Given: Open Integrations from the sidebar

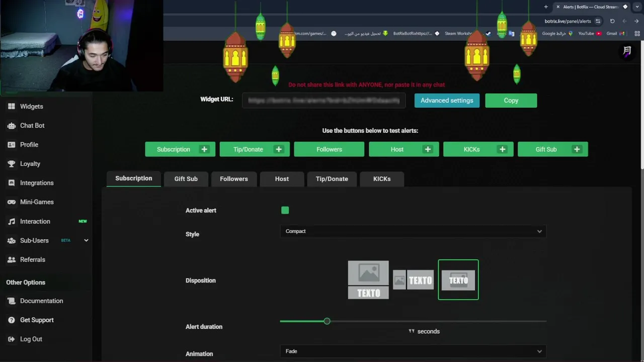Looking at the screenshot, I should click(37, 183).
